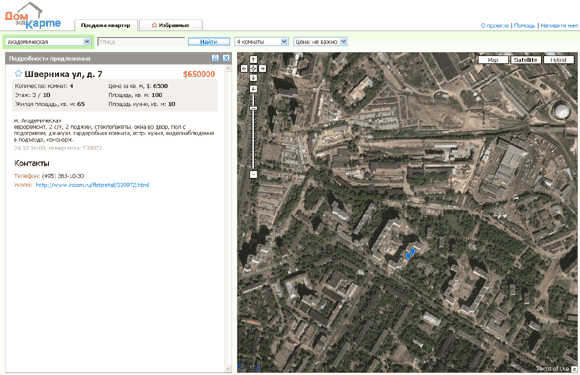Close the offer details panel
Screen dimensions: 580x375
point(226,58)
